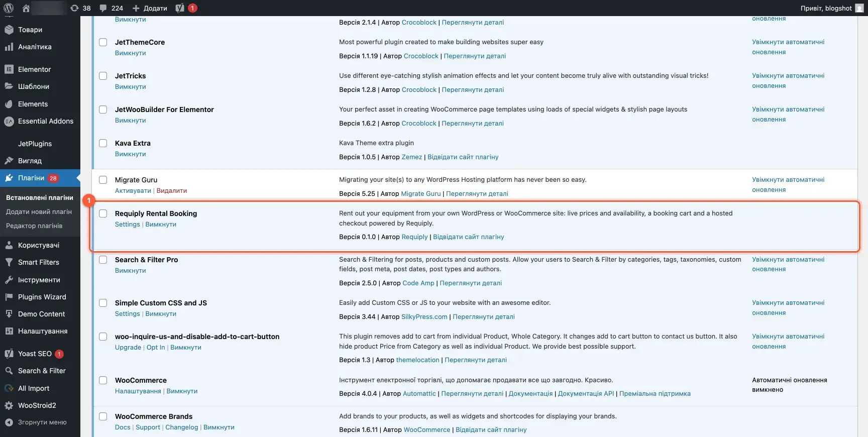Viewport: 868px width, 437px height.
Task: Open Settings link for Requiply Rental Booking
Action: tap(128, 225)
